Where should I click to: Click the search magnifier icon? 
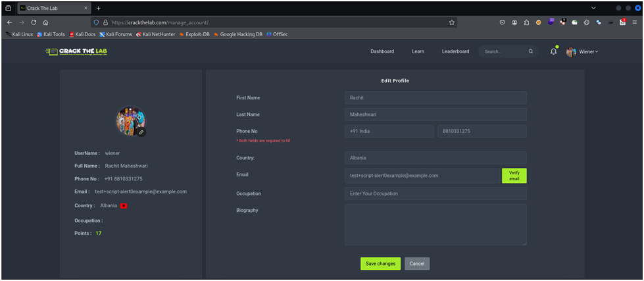pos(531,51)
